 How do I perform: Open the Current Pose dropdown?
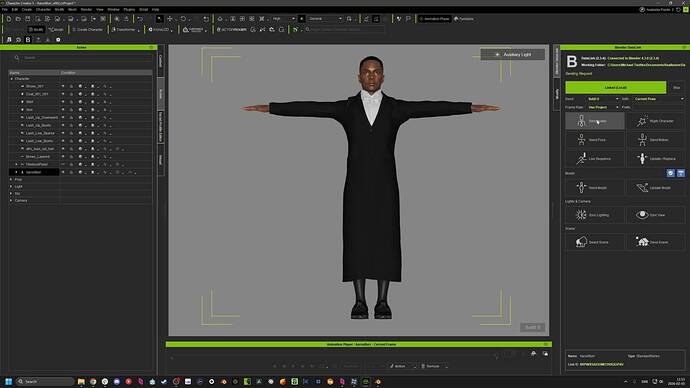tap(659, 99)
